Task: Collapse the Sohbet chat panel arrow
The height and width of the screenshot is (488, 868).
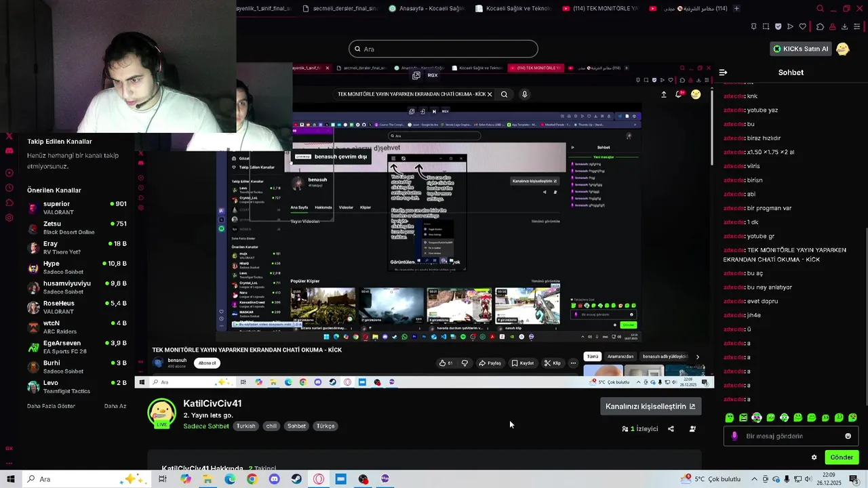Action: coord(723,73)
